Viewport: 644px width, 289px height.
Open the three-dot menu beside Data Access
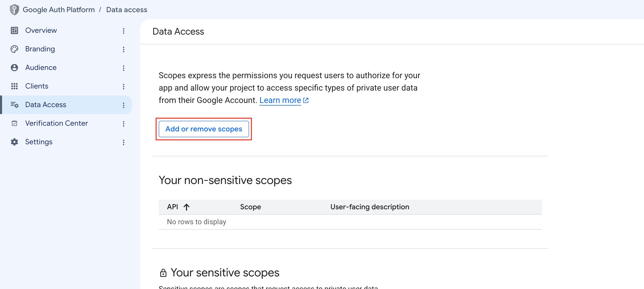pos(124,105)
